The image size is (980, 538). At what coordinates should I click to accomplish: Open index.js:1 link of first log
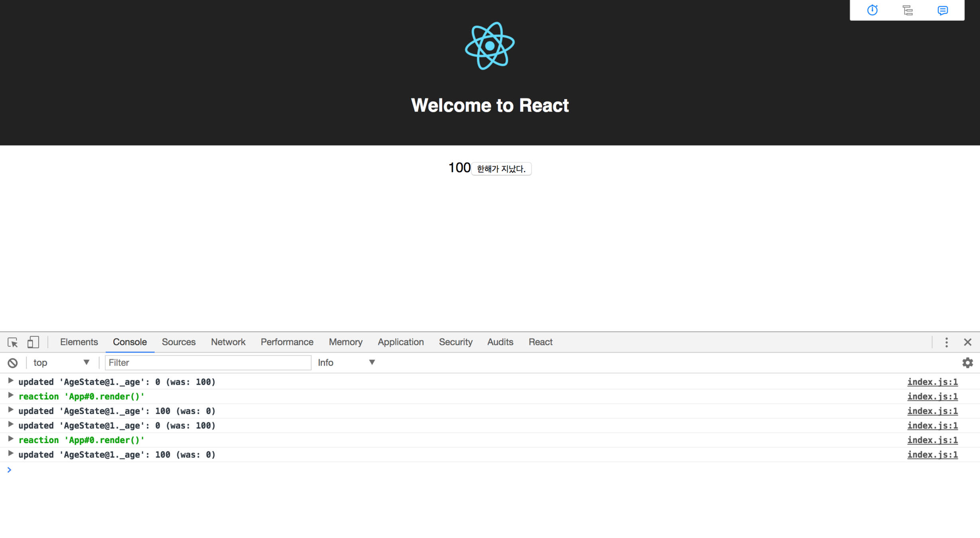932,382
